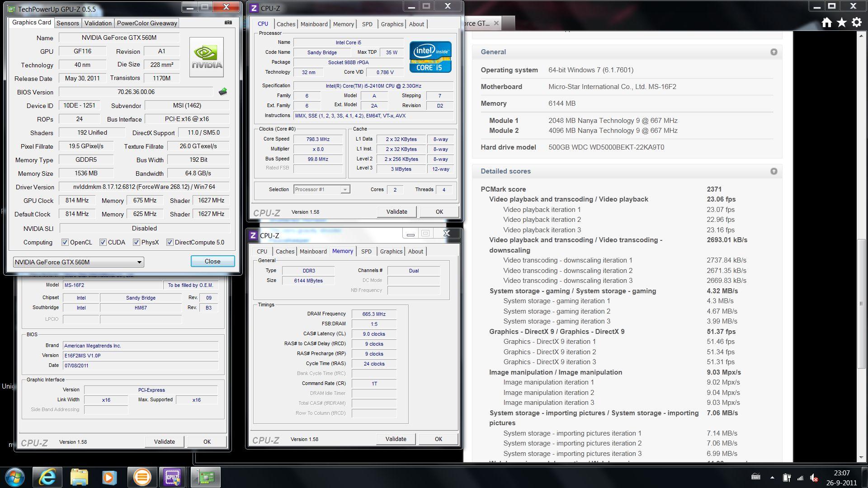This screenshot has width=868, height=488.
Task: Click OK in the CPU-Z Memory window
Action: [x=438, y=439]
